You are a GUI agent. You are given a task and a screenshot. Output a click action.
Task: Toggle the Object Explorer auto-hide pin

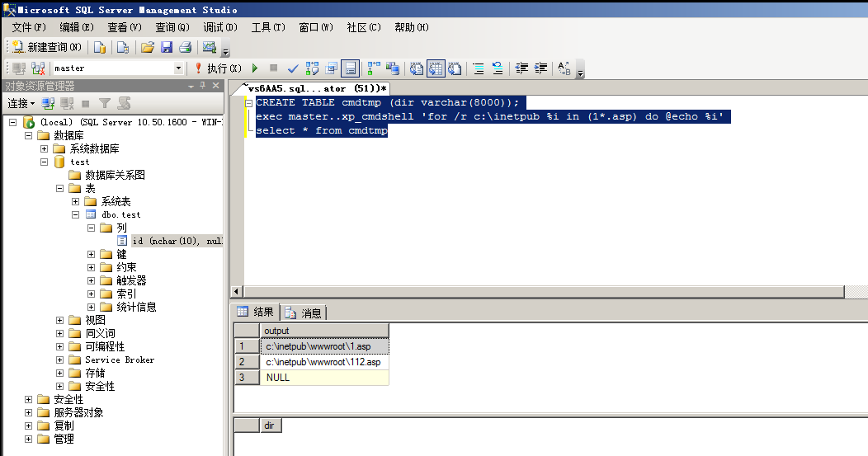click(203, 86)
